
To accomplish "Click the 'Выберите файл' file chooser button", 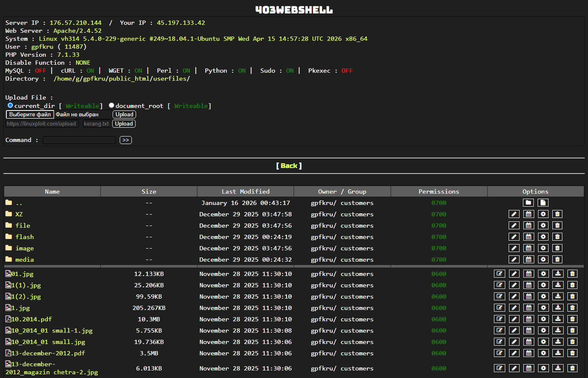I will coord(30,115).
